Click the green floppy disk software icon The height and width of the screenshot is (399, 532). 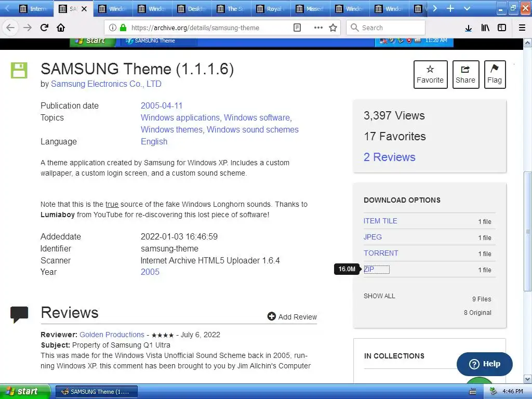tap(19, 70)
